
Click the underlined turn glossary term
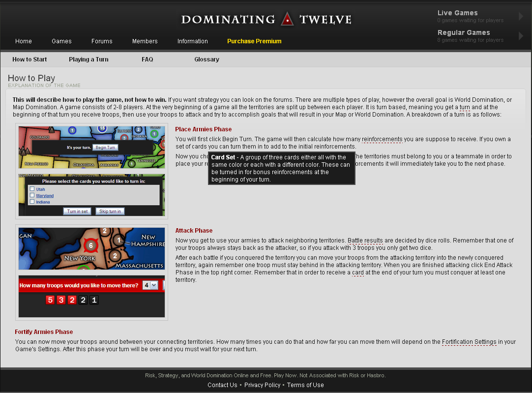tap(465, 107)
